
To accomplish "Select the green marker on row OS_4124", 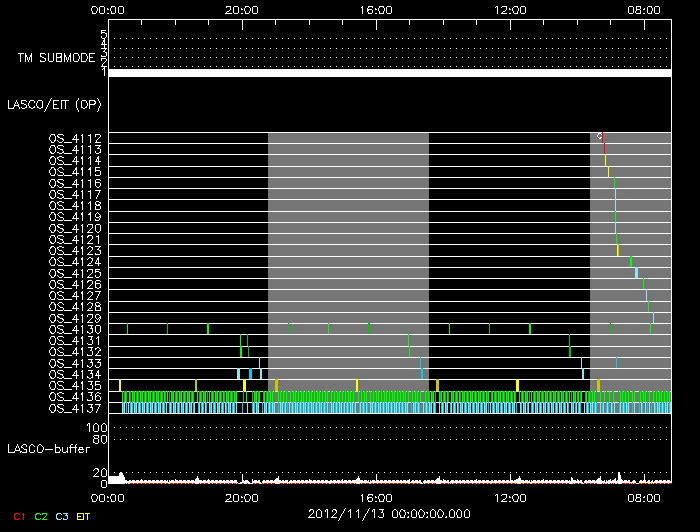I will click(x=630, y=261).
